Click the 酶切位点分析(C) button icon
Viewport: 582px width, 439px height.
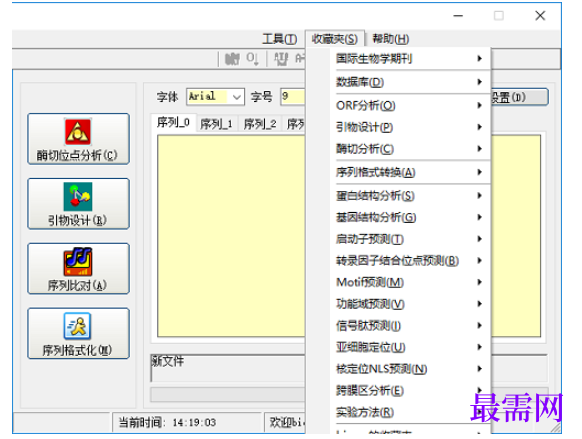coord(78,132)
